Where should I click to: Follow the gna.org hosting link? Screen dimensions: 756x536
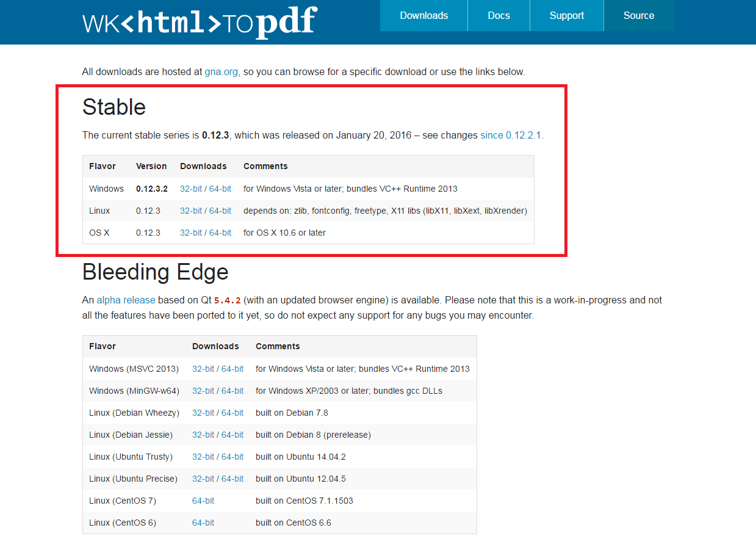pyautogui.click(x=221, y=72)
